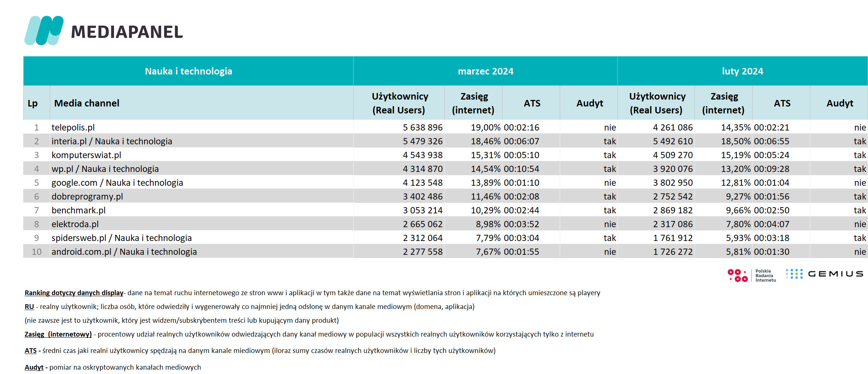Click the 5 638 896 users value

pyautogui.click(x=423, y=128)
